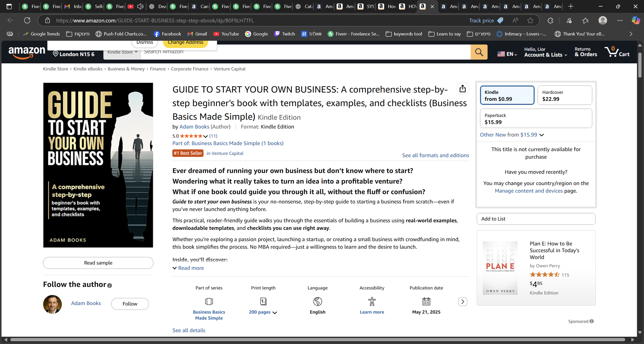This screenshot has height=344, width=644.
Task: Click the share icon beside the book title
Action: tap(462, 89)
